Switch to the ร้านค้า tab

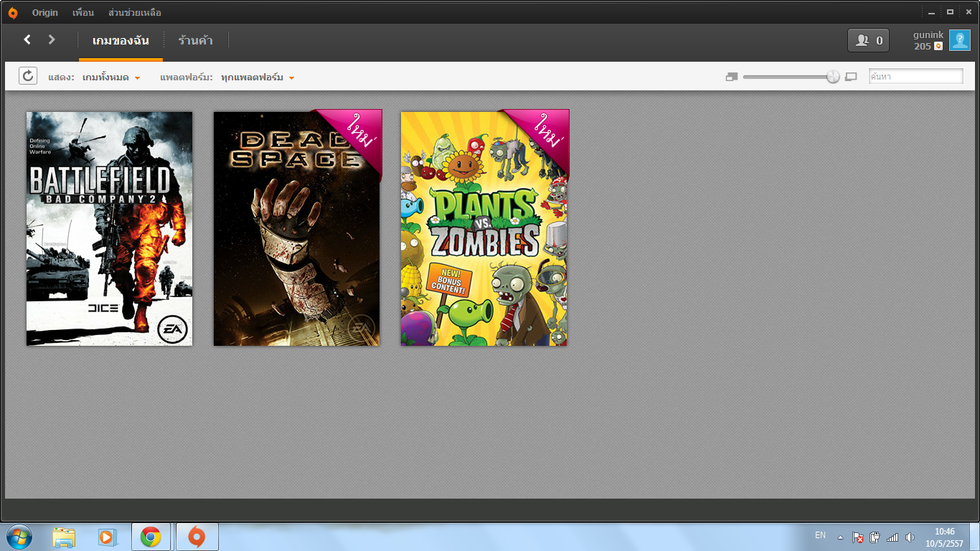(x=196, y=40)
